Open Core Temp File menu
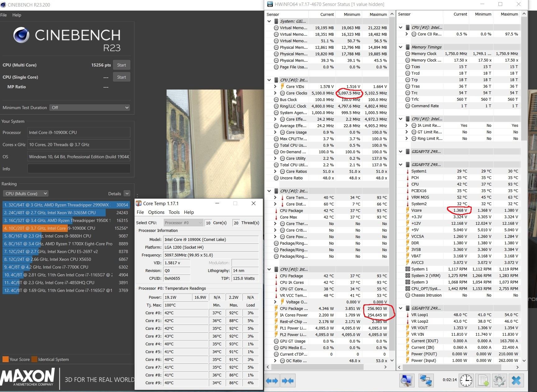The image size is (537, 392). point(140,212)
